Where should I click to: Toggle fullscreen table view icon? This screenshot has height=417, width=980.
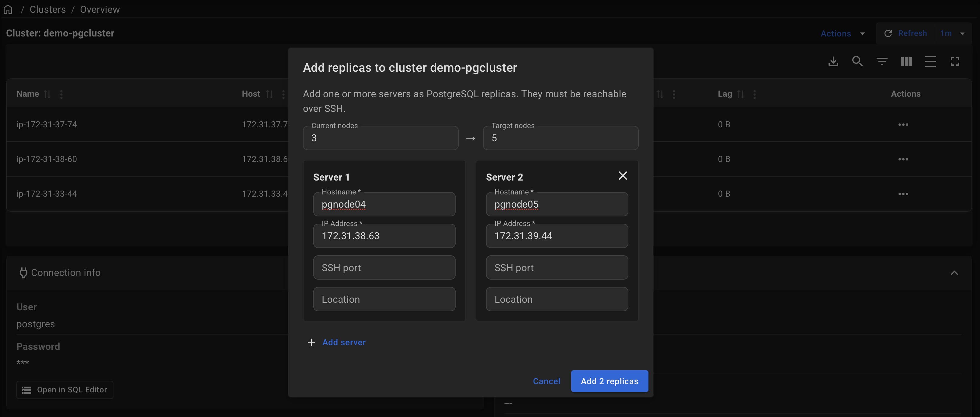tap(955, 61)
